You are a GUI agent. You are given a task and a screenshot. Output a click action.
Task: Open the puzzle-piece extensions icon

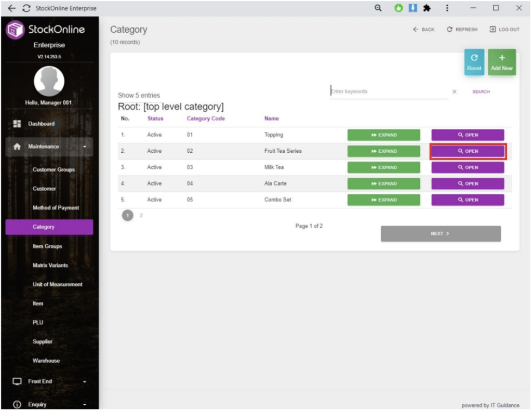[427, 8]
